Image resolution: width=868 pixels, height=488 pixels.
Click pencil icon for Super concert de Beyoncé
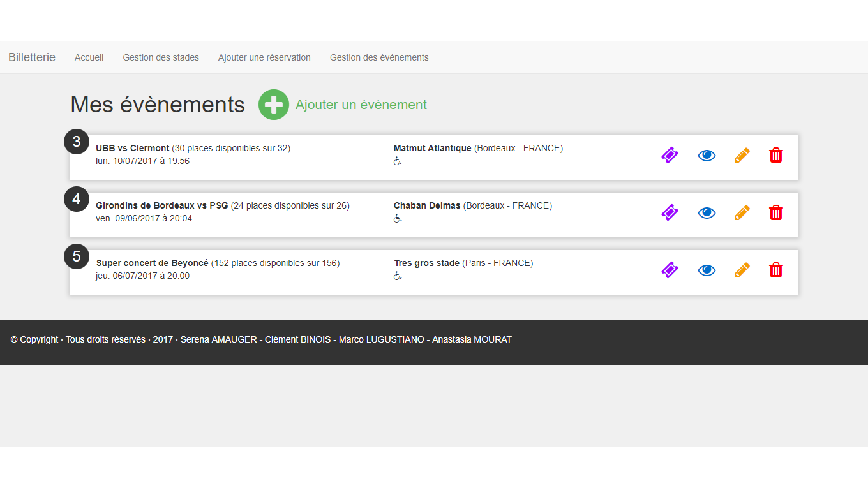point(742,270)
